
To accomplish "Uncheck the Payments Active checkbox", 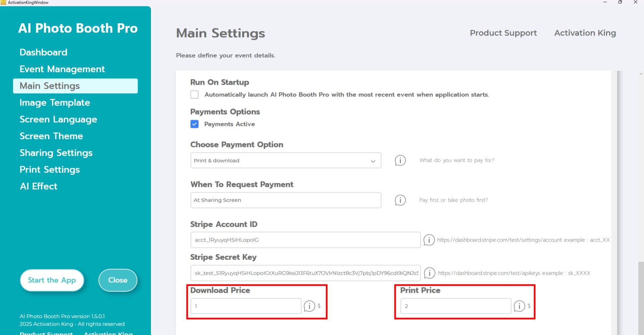I will point(195,124).
